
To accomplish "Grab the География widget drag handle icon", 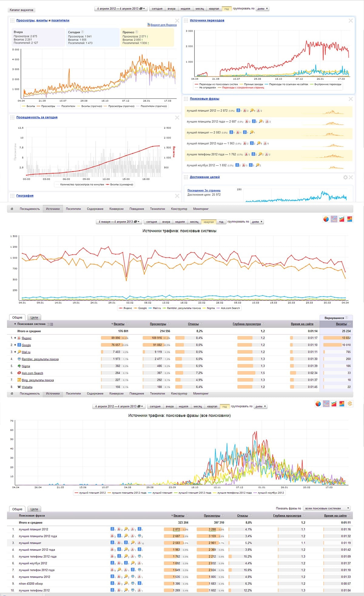I will pos(12,196).
